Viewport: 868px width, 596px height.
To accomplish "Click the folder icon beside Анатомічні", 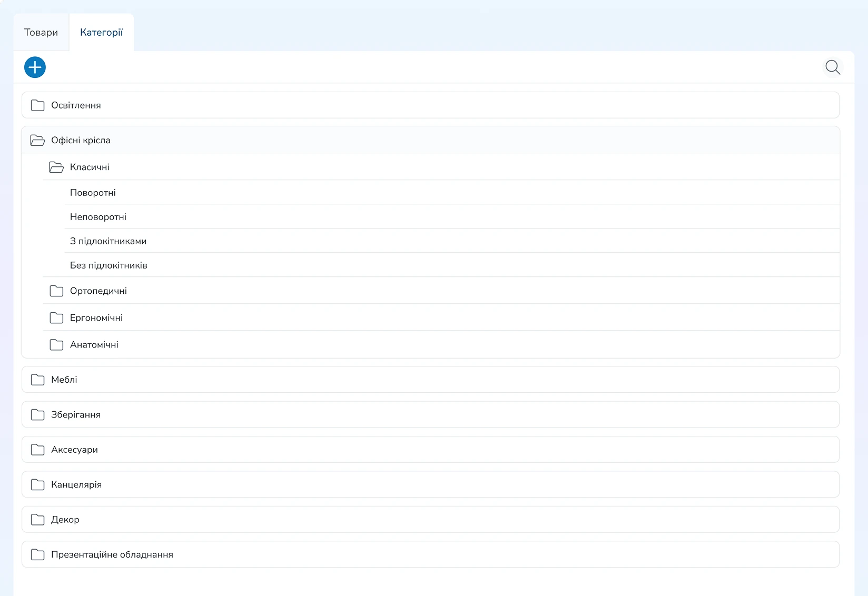I will (56, 344).
